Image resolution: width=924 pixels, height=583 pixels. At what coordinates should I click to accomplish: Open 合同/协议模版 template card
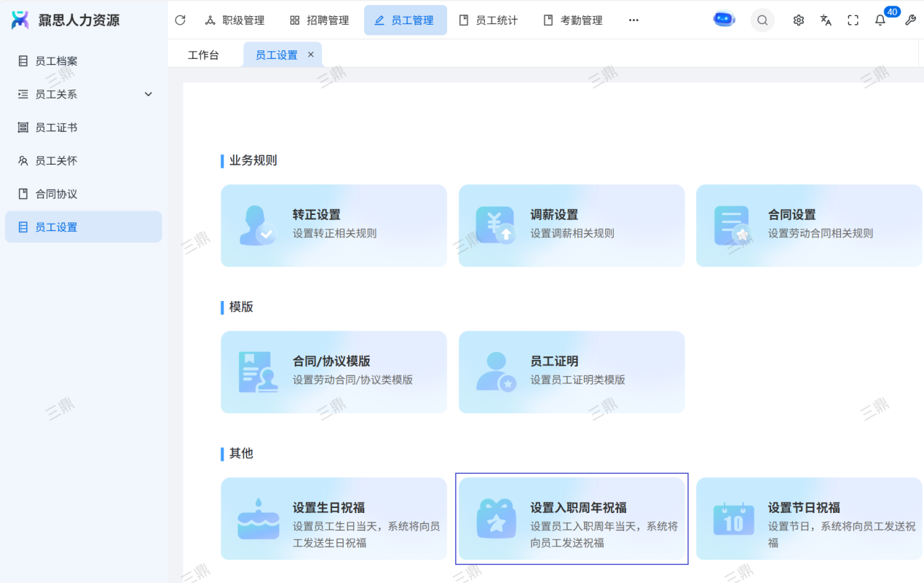[333, 372]
